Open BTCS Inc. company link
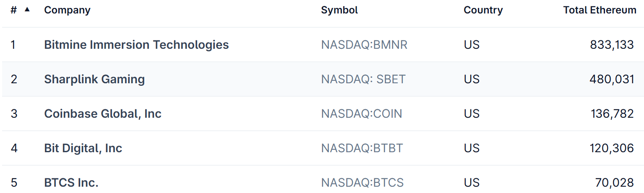 71,182
